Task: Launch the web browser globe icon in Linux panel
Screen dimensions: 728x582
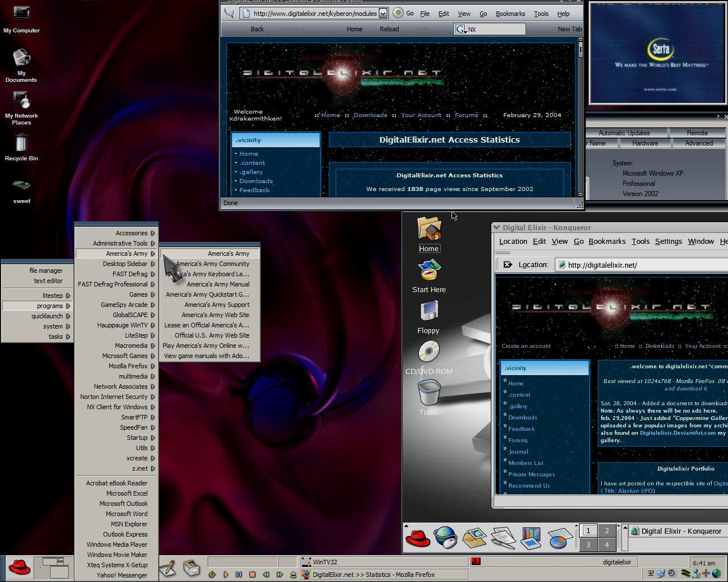Action: pyautogui.click(x=445, y=537)
